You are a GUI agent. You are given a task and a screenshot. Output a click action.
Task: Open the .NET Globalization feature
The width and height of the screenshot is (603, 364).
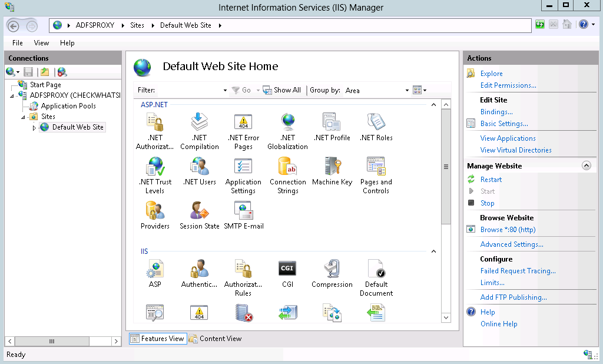tap(287, 131)
